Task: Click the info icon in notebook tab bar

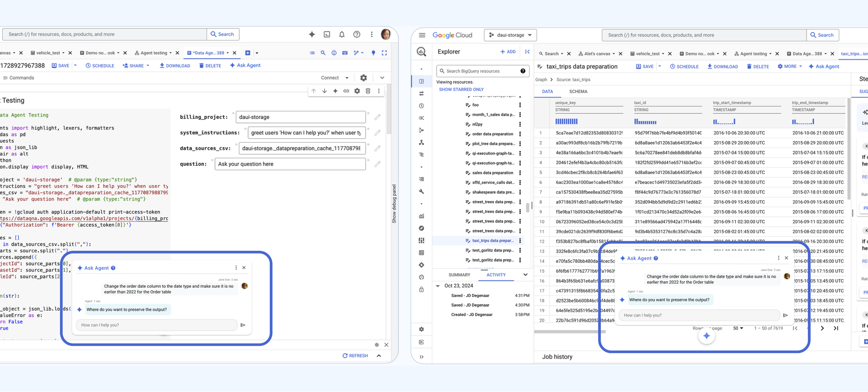Action: (x=334, y=53)
